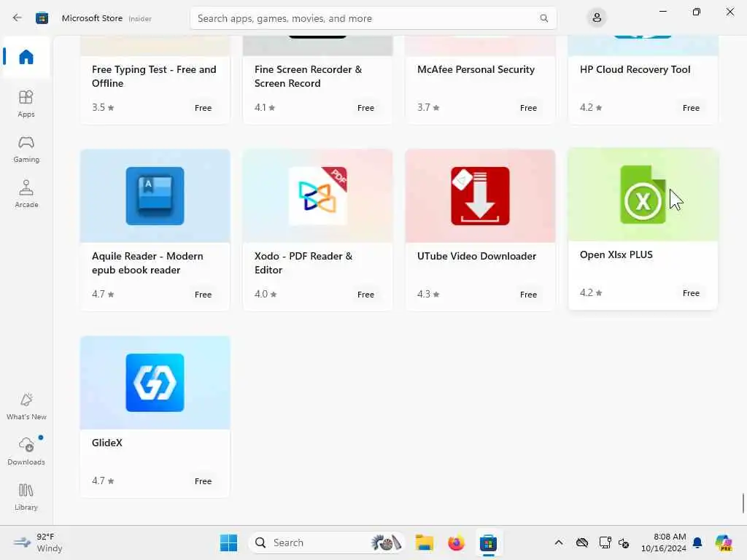Launch Firefox from taskbar

click(457, 542)
